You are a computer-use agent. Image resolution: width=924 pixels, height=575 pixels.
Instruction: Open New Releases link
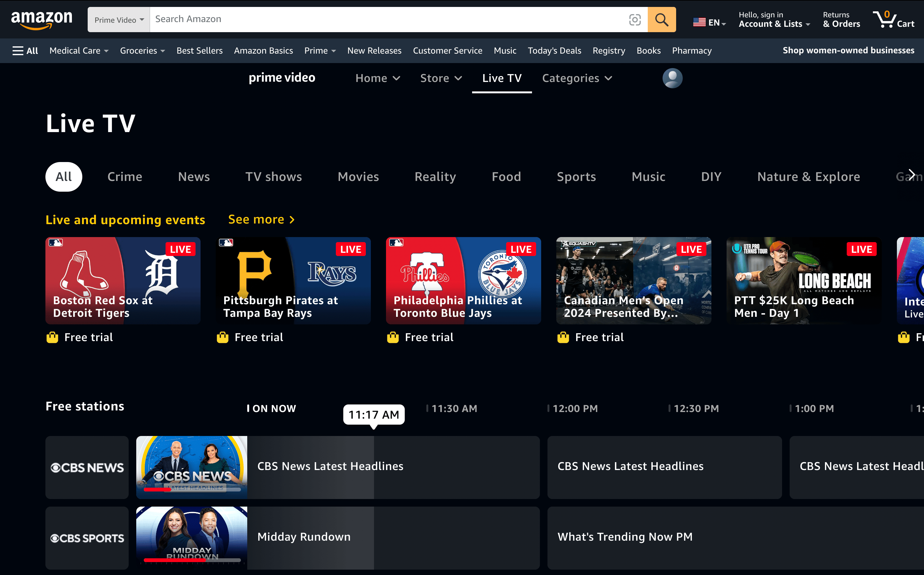(x=374, y=50)
